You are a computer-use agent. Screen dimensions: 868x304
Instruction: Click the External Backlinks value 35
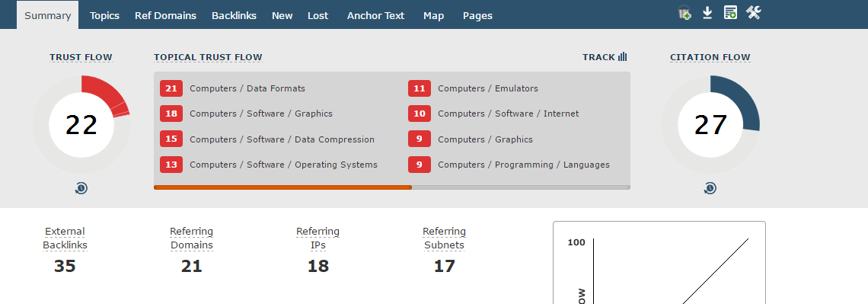coord(65,267)
